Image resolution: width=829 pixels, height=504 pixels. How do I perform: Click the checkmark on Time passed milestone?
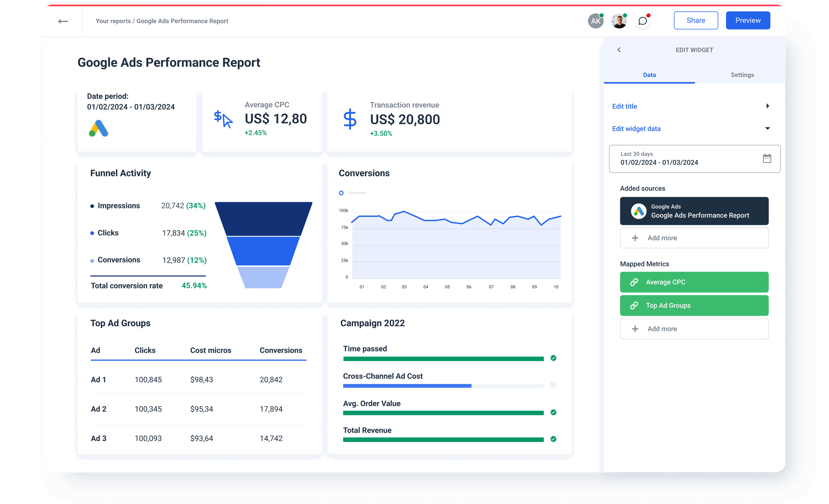(x=553, y=358)
